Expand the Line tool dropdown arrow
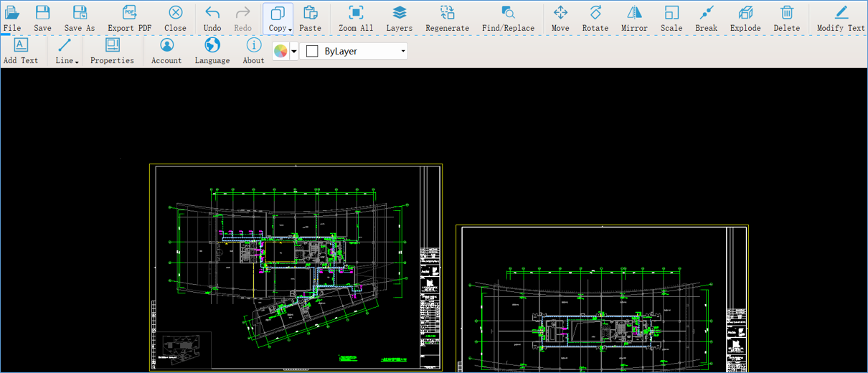The image size is (868, 373). [x=77, y=62]
